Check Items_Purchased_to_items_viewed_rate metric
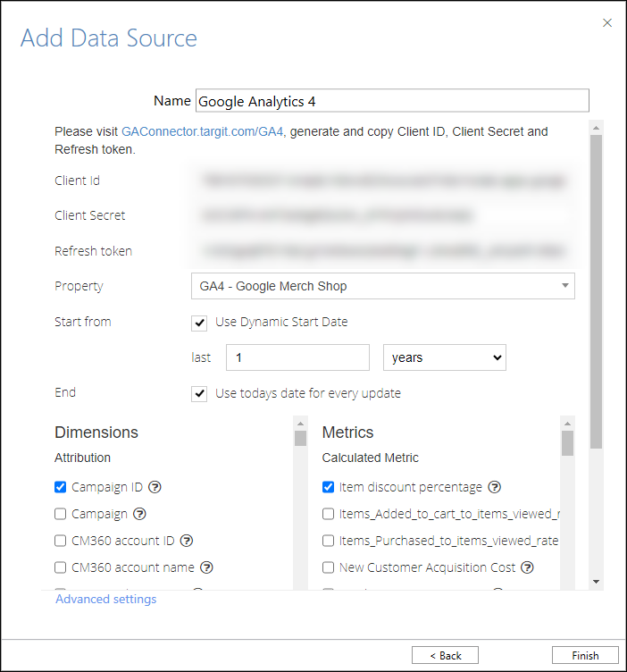Image resolution: width=627 pixels, height=672 pixels. pos(328,541)
